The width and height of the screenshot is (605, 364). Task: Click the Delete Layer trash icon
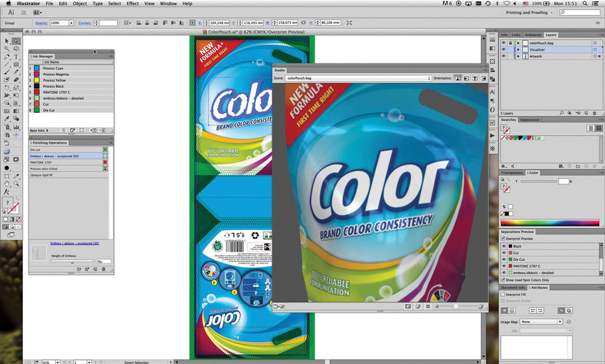click(x=595, y=113)
